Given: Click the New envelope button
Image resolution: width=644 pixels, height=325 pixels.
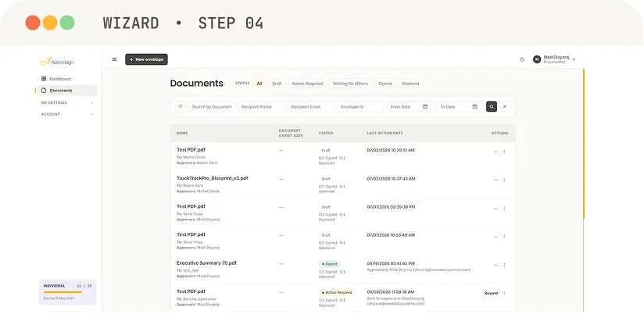Looking at the screenshot, I should tap(147, 59).
